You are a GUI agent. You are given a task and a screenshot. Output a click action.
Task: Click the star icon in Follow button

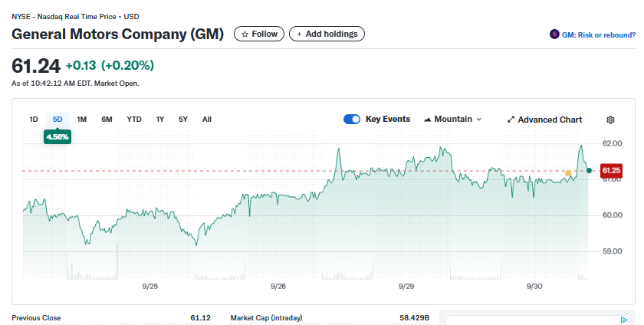click(245, 34)
